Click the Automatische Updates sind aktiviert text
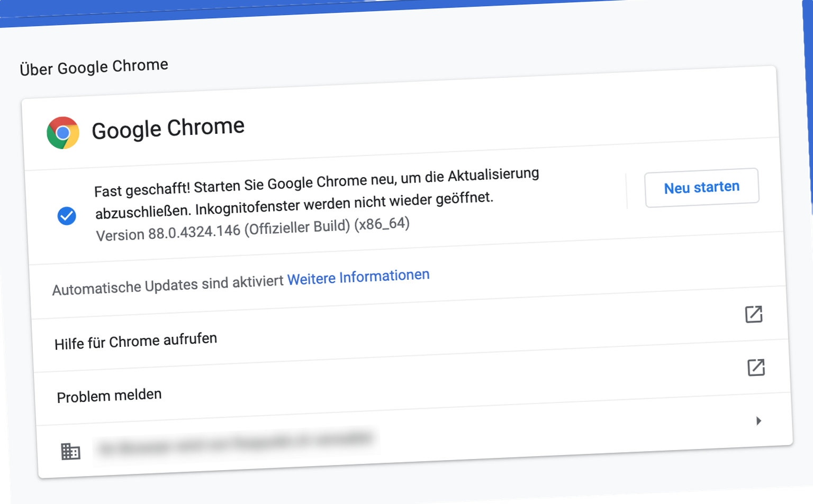This screenshot has height=504, width=813. click(168, 286)
